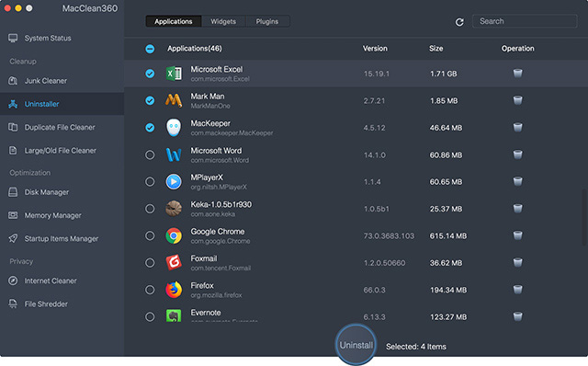Click the Microsoft Word app icon
The image size is (588, 366).
point(174,154)
